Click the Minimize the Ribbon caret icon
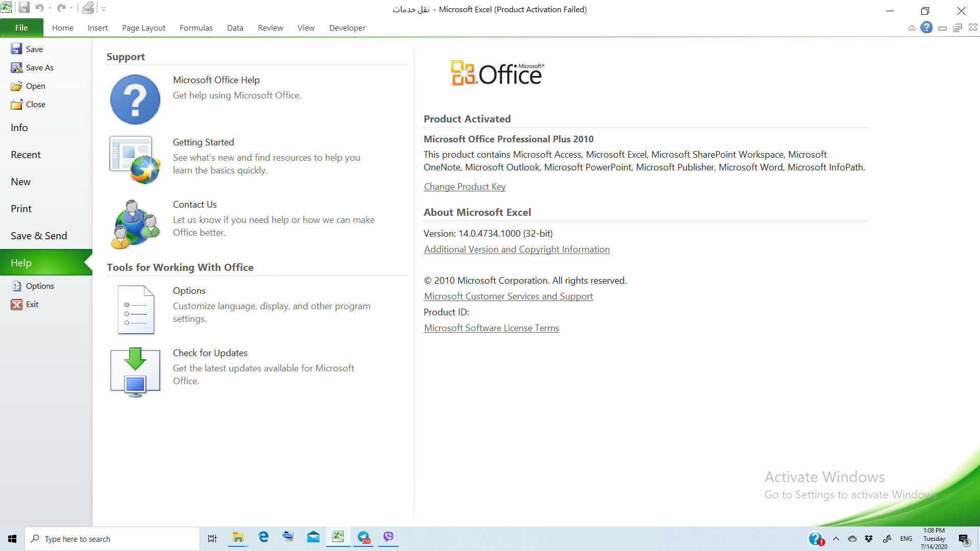Viewport: 980px width, 551px height. coord(912,28)
